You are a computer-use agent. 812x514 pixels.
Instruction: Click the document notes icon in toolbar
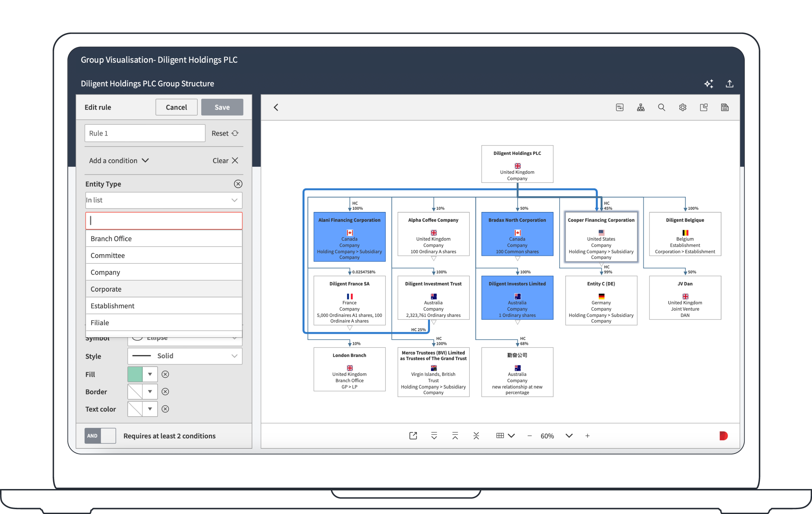[725, 108]
